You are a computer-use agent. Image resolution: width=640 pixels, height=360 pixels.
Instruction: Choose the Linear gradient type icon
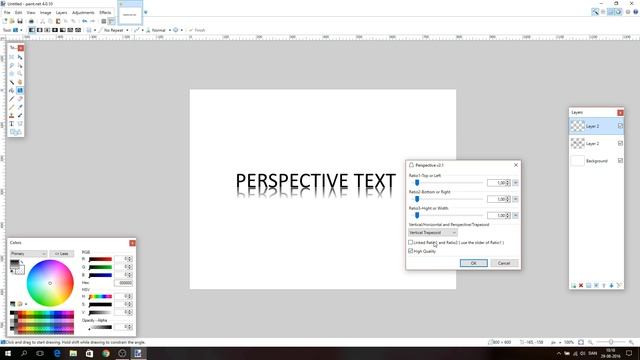click(32, 30)
